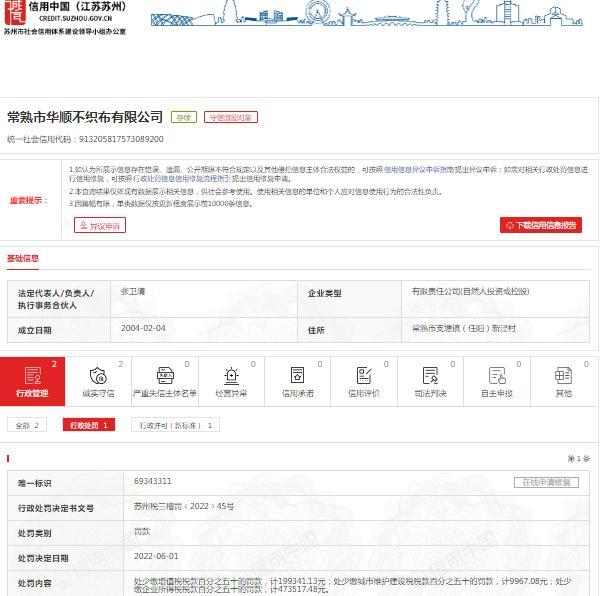The height and width of the screenshot is (596, 606).
Task: Click the CREDIT.SUZHOU.GOV.CN header text
Action: (76, 18)
